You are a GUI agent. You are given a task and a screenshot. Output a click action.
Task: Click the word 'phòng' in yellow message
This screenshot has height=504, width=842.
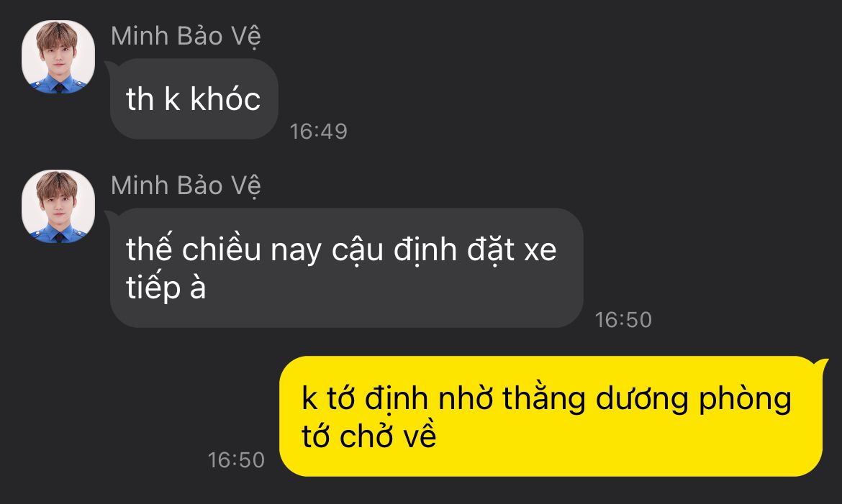[745, 400]
